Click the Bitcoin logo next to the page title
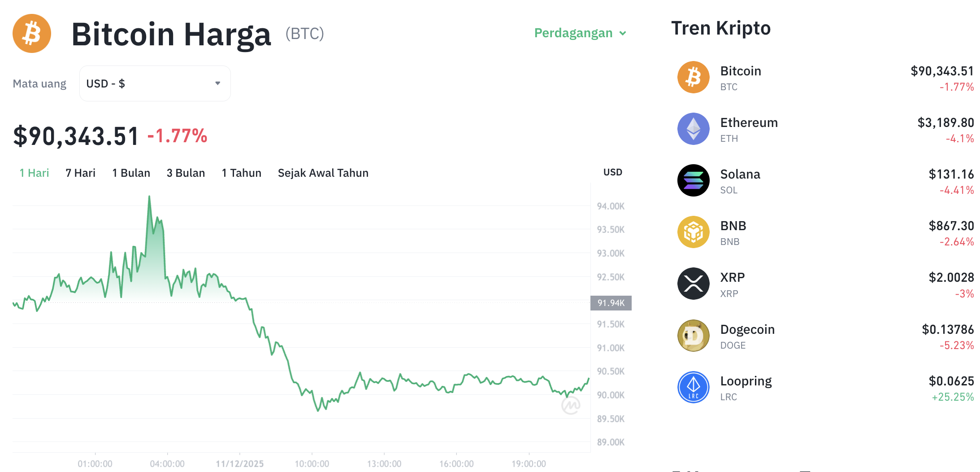Screen dimensions: 980x472 point(31,33)
